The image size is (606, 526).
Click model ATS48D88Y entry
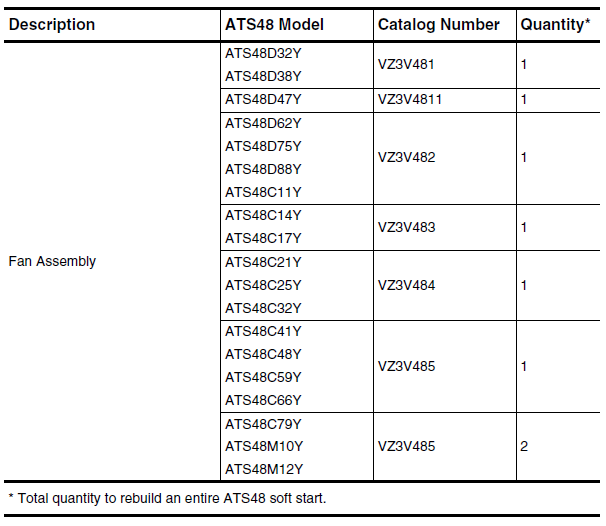[x=263, y=170]
